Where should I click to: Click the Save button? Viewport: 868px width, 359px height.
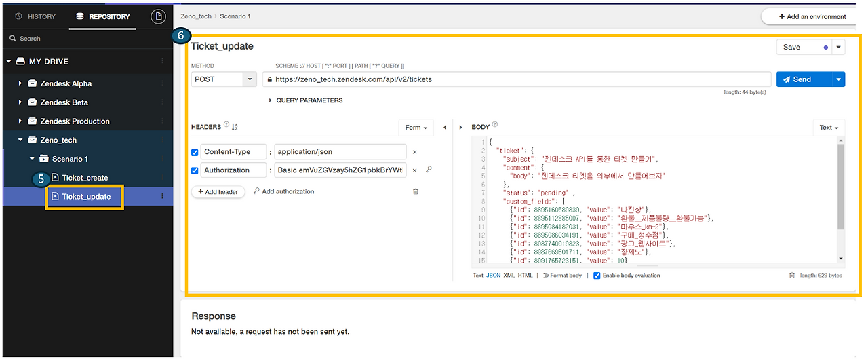pos(804,47)
